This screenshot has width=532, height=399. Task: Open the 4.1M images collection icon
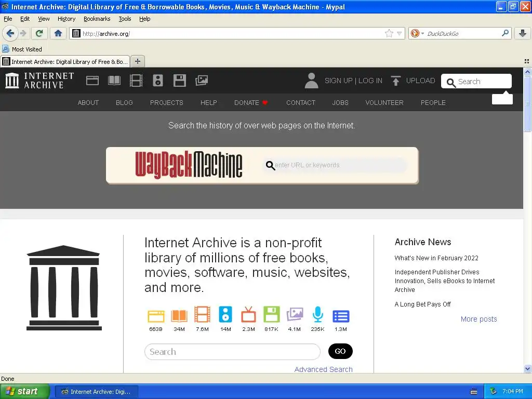pyautogui.click(x=295, y=314)
